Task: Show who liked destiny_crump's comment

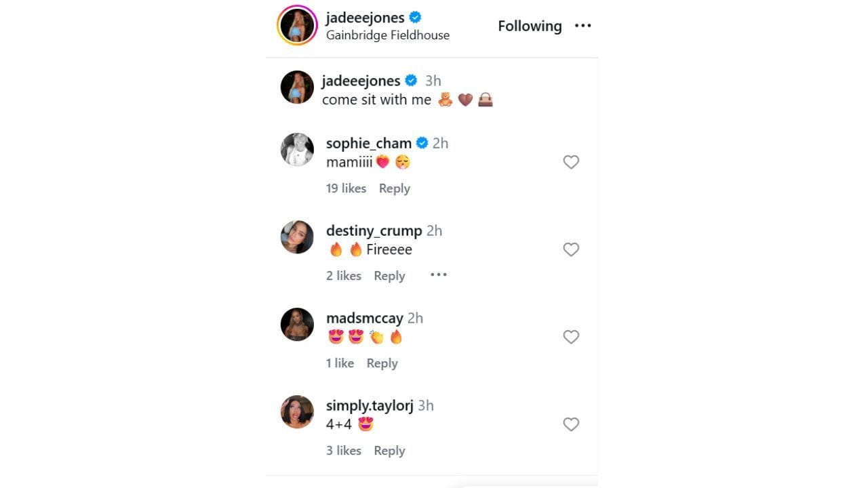Action: pyautogui.click(x=344, y=275)
